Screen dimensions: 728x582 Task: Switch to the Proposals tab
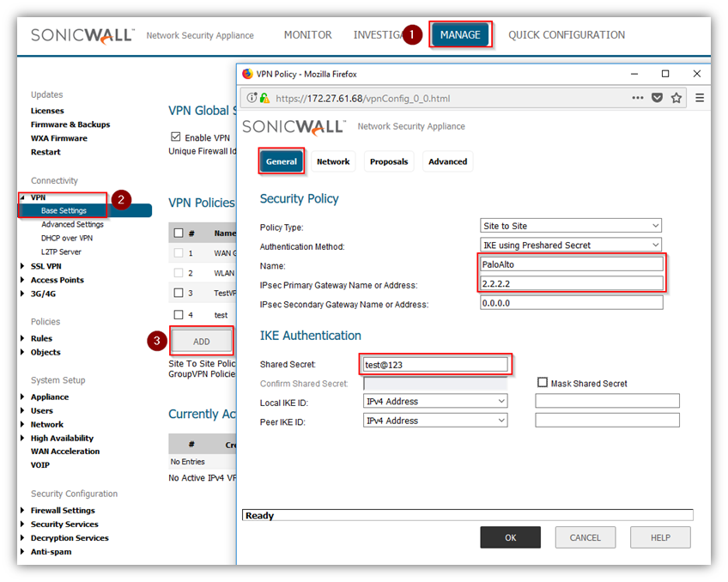coord(389,161)
